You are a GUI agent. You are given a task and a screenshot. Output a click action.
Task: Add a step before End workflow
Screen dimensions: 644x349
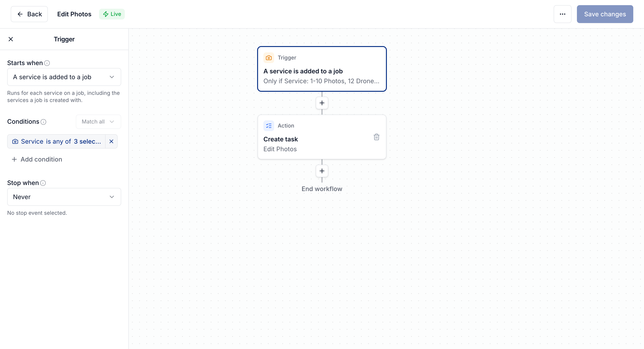click(x=322, y=171)
